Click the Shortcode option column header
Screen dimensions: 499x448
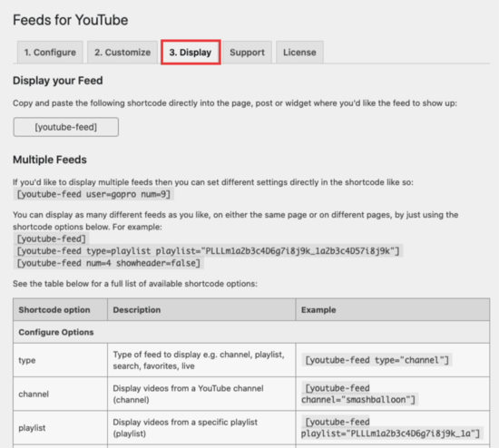click(60, 309)
